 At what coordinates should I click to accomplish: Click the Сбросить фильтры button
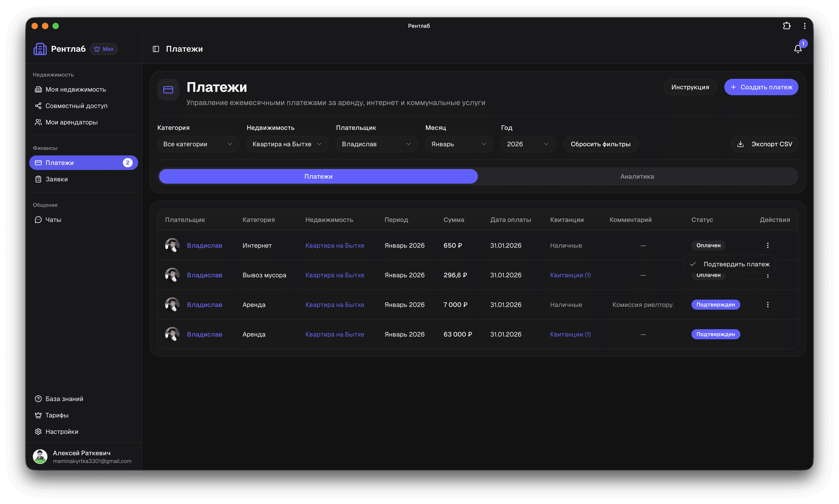tap(601, 144)
